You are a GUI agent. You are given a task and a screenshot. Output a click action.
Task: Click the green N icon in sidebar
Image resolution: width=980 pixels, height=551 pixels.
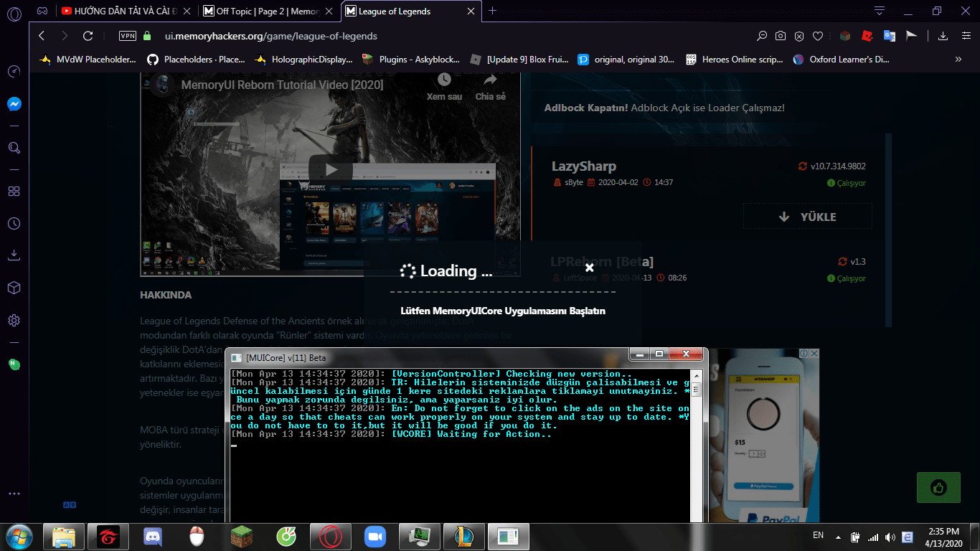13,364
